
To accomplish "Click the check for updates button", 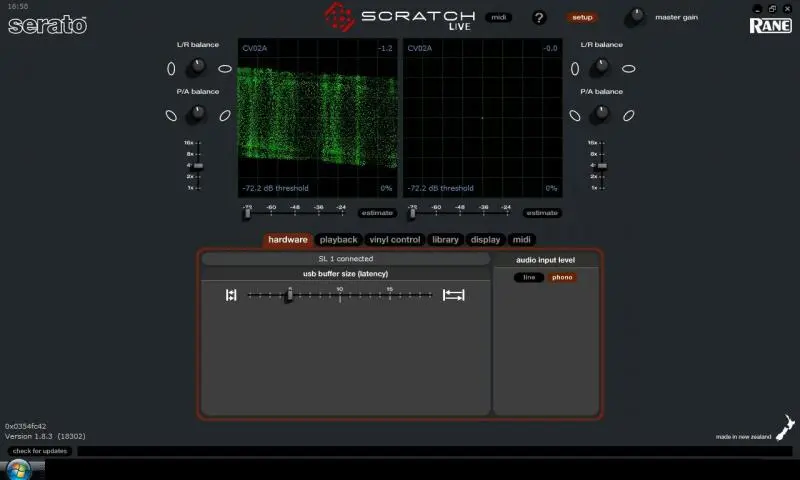I will tap(40, 451).
